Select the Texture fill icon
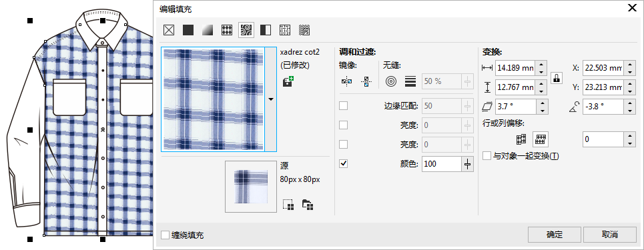644x250 pixels. coord(285,30)
